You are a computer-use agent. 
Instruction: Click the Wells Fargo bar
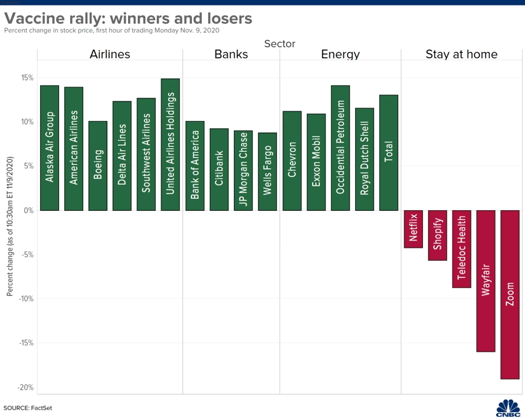(268, 172)
